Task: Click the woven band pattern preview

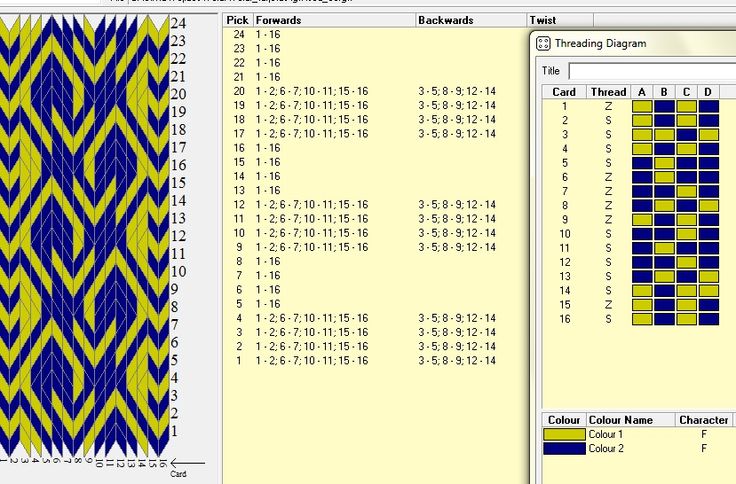Action: [x=84, y=235]
